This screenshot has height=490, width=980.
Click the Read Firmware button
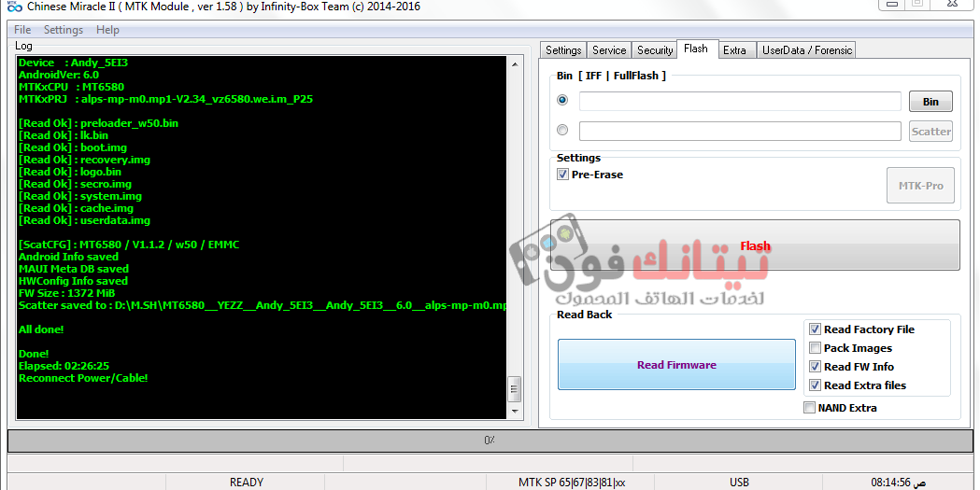[677, 365]
